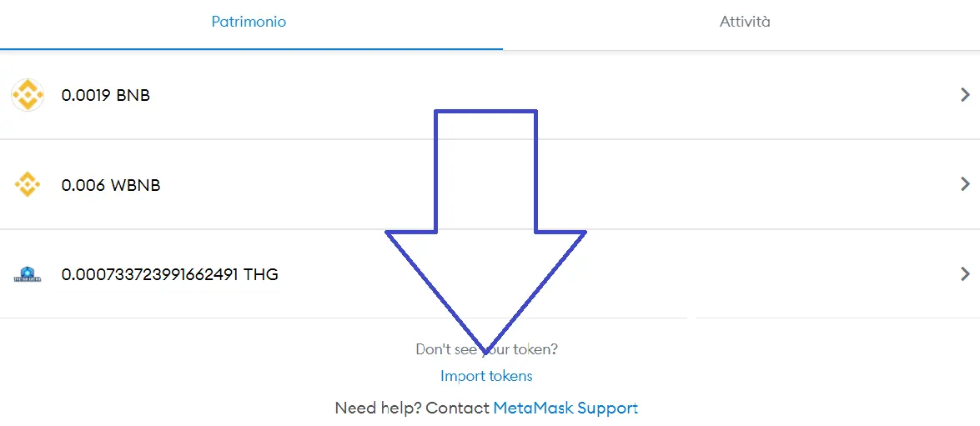This screenshot has width=980, height=426.
Task: Visit the MetaMask Support link
Action: (565, 408)
